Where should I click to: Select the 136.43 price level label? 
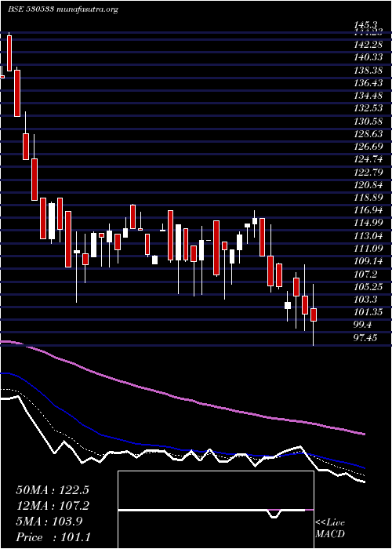tap(368, 83)
